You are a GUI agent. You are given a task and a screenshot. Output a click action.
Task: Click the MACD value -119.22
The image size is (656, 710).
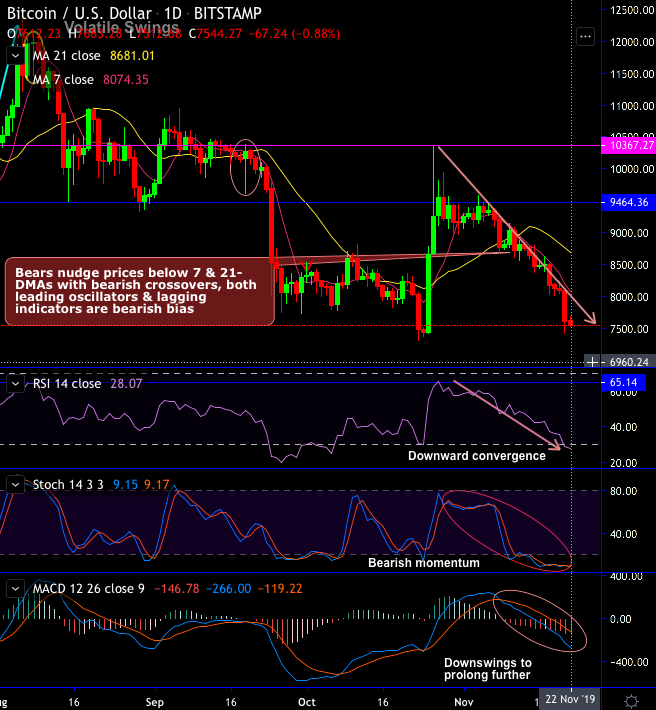pyautogui.click(x=280, y=589)
